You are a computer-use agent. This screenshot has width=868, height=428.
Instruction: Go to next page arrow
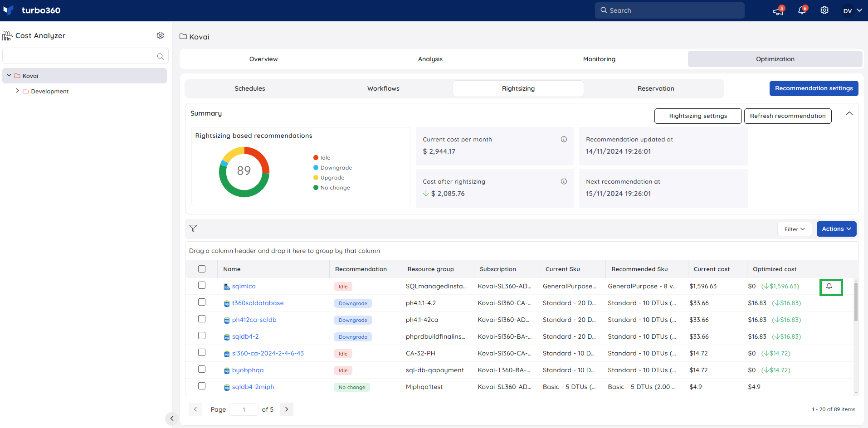287,409
